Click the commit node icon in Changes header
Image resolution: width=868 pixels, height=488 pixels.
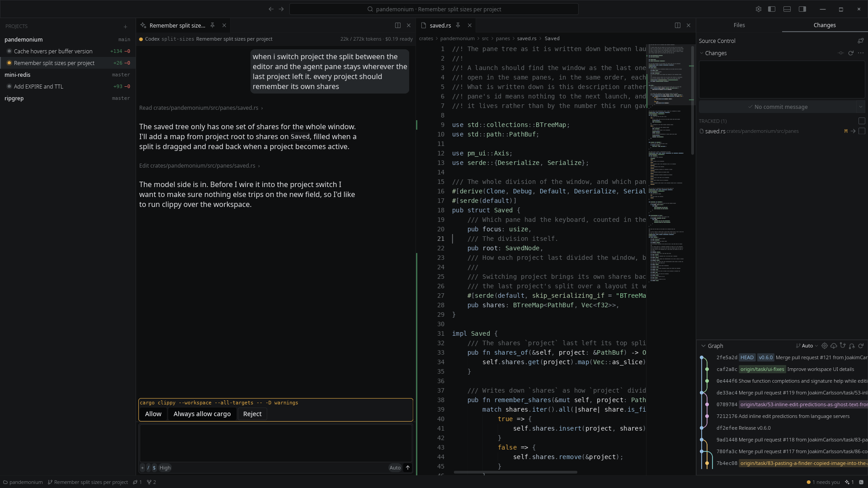click(841, 53)
